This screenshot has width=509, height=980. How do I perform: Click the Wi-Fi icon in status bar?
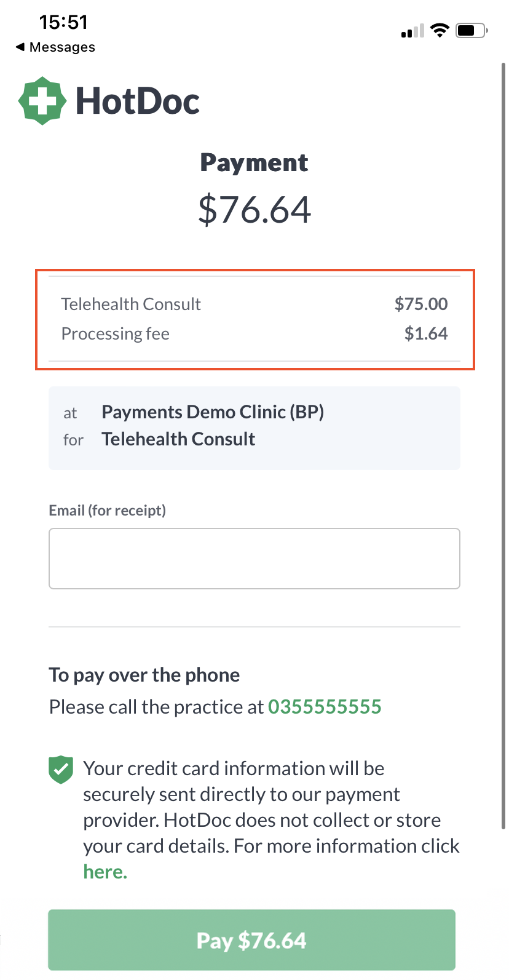pyautogui.click(x=440, y=30)
